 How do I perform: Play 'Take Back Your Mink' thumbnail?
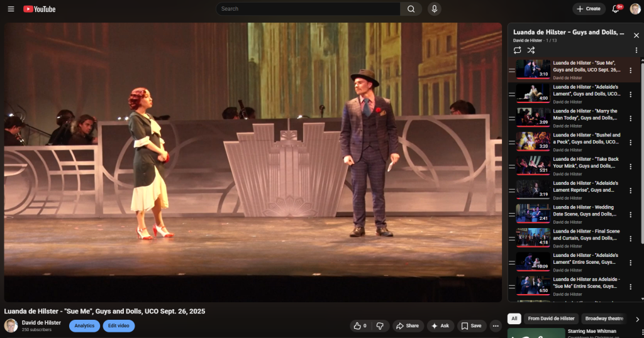coord(533,165)
